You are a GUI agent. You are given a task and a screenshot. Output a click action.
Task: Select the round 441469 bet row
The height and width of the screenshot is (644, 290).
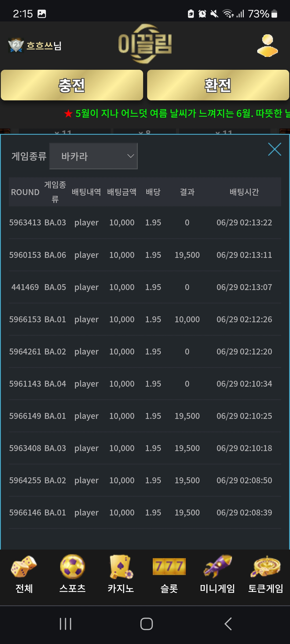(x=145, y=287)
